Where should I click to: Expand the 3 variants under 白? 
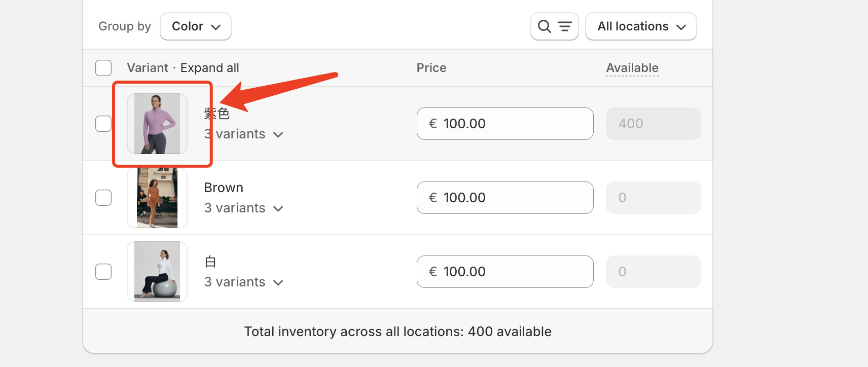[x=243, y=282]
